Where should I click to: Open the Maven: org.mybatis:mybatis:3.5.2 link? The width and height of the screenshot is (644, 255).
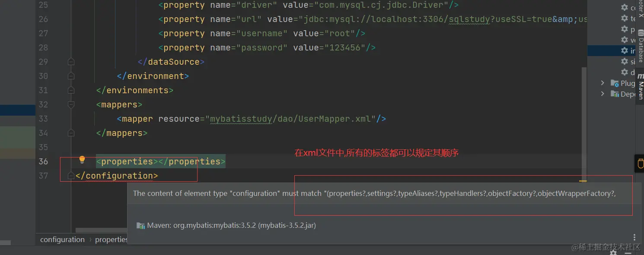(x=232, y=225)
